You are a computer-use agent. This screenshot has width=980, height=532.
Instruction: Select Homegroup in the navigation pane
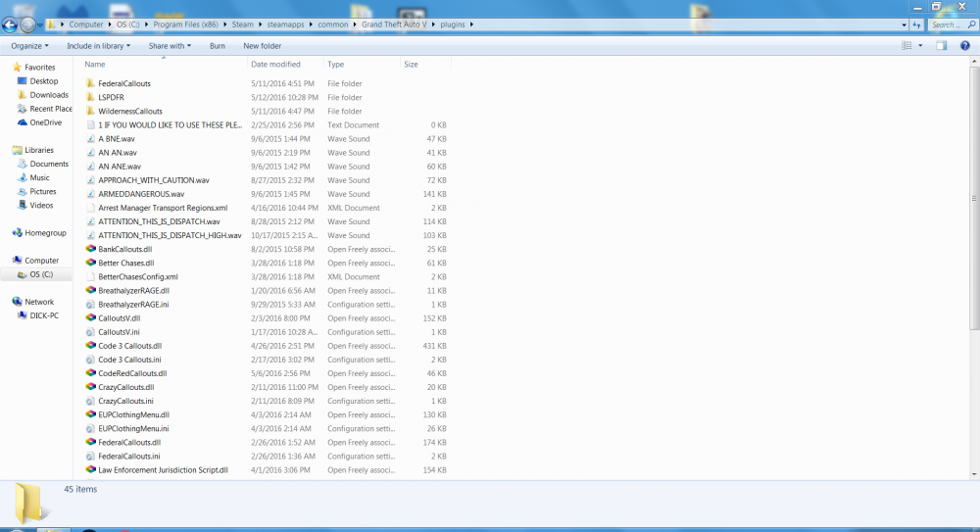pos(45,233)
